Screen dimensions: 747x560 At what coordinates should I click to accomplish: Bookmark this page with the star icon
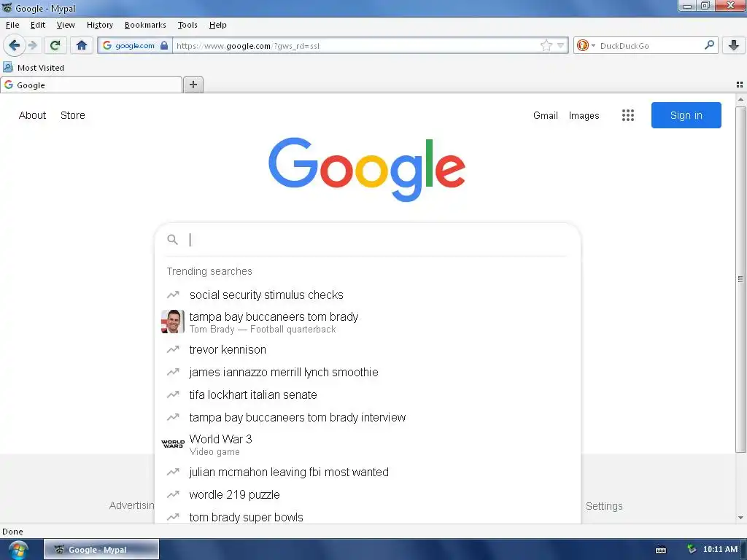click(546, 46)
